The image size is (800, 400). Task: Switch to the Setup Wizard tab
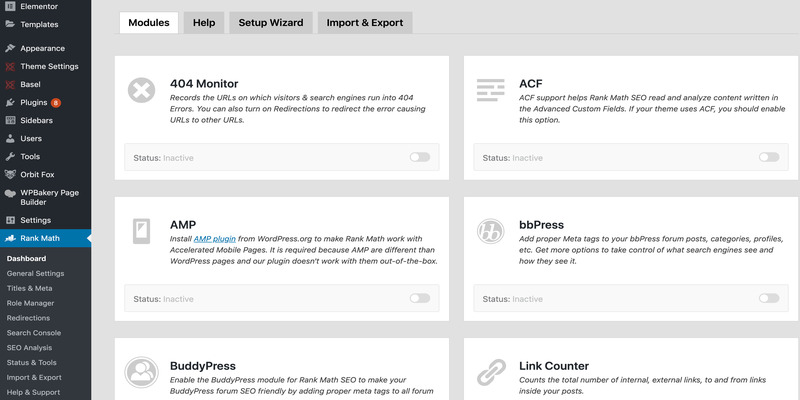[x=270, y=22]
